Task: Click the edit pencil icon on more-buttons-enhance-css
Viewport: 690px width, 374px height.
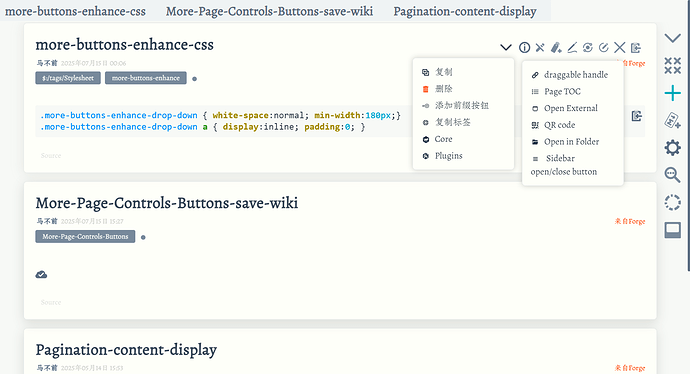Action: point(572,48)
